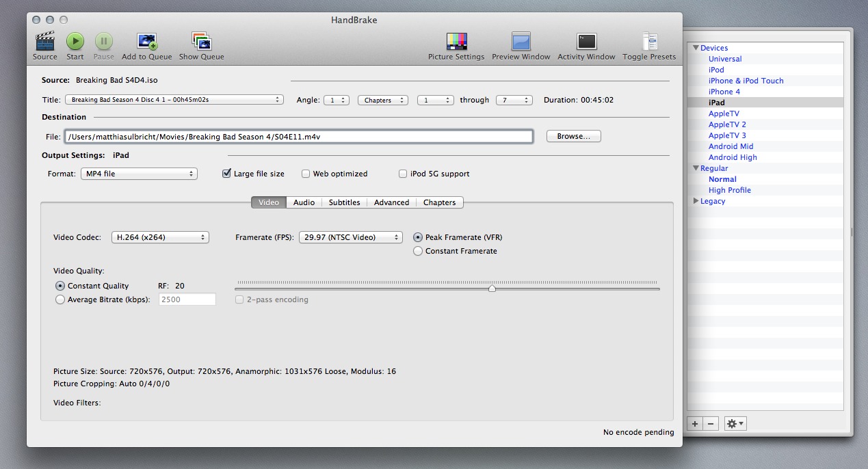
Task: Open the Preview Window icon
Action: [x=521, y=42]
